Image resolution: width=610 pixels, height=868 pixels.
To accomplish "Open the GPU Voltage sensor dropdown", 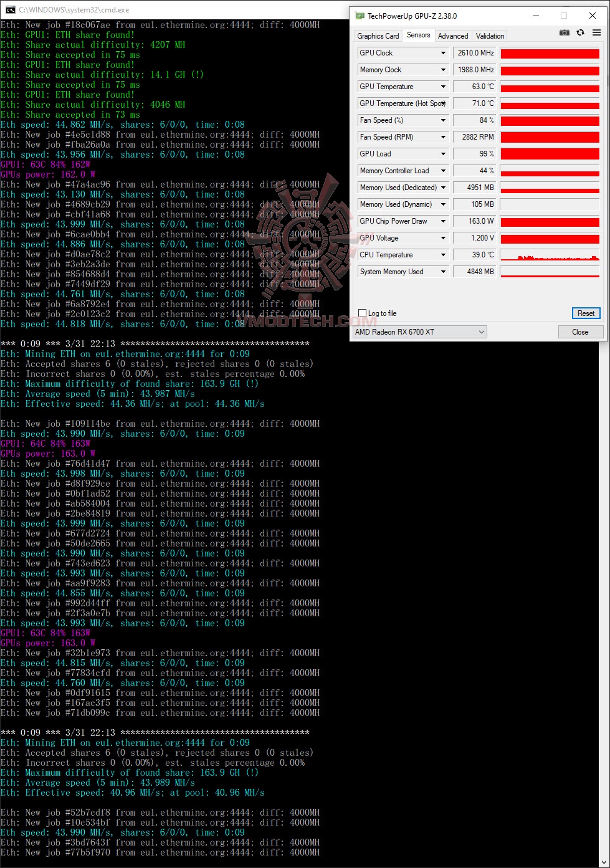I will [443, 238].
